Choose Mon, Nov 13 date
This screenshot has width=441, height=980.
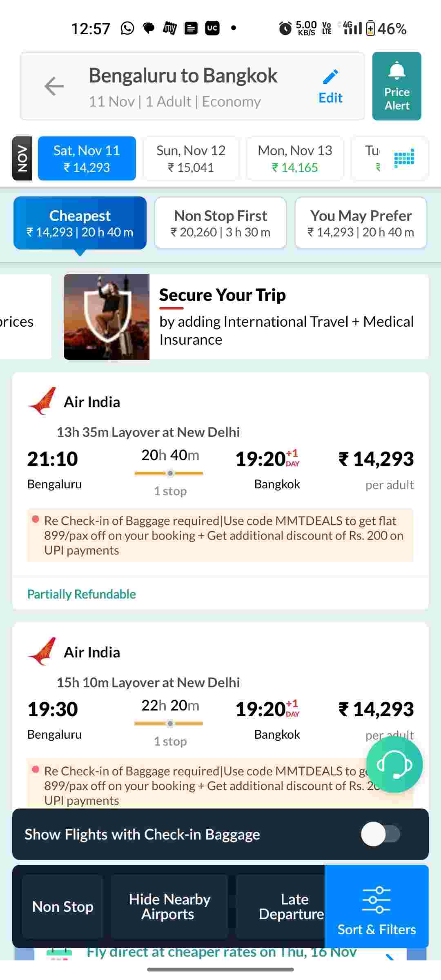pyautogui.click(x=295, y=158)
